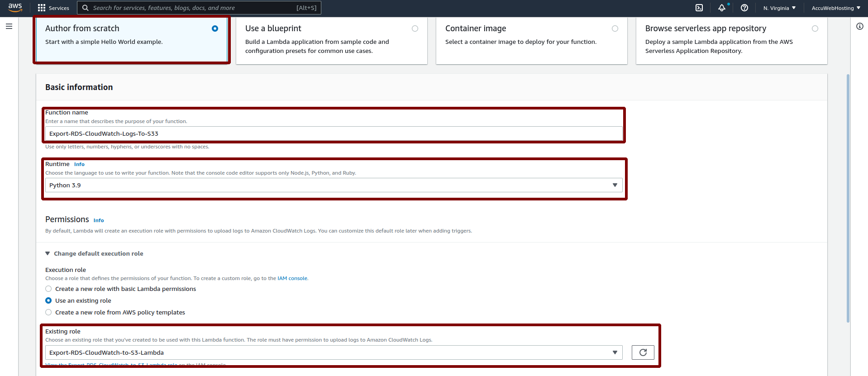Open the notifications bell

click(x=721, y=8)
